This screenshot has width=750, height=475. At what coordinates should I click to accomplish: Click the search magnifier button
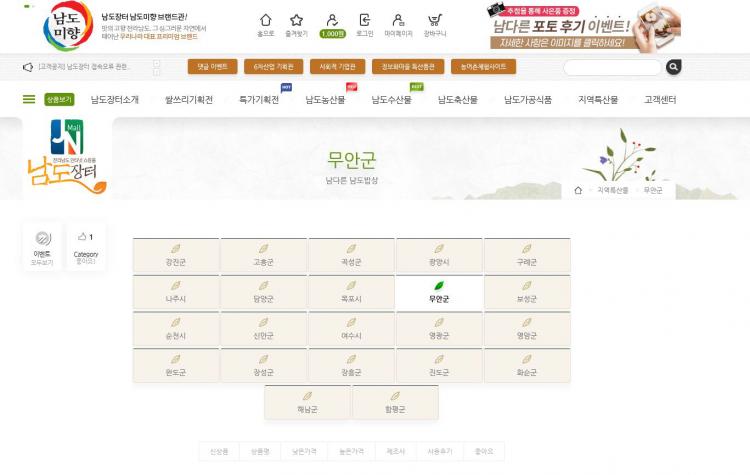coord(674,67)
